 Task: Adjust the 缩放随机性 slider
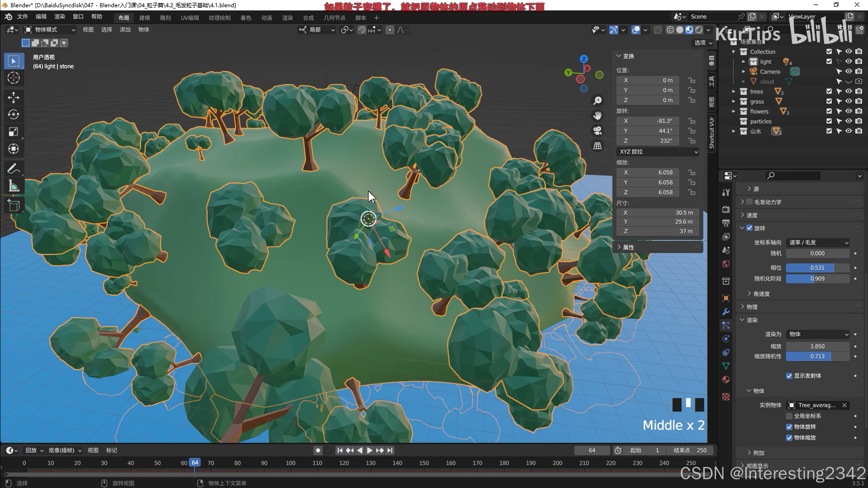817,356
